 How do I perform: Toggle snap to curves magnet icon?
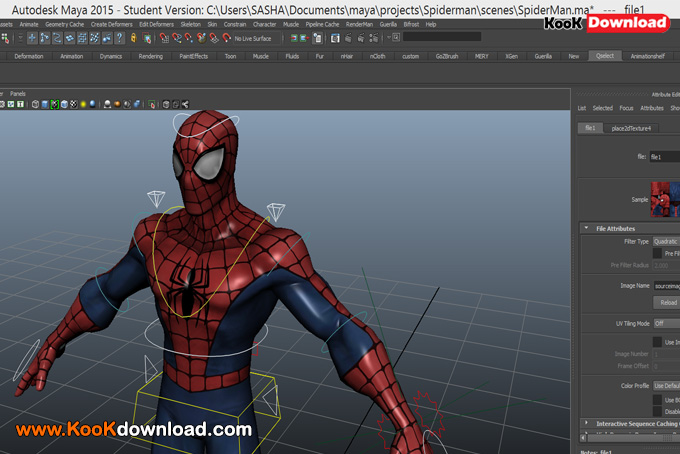click(x=177, y=39)
